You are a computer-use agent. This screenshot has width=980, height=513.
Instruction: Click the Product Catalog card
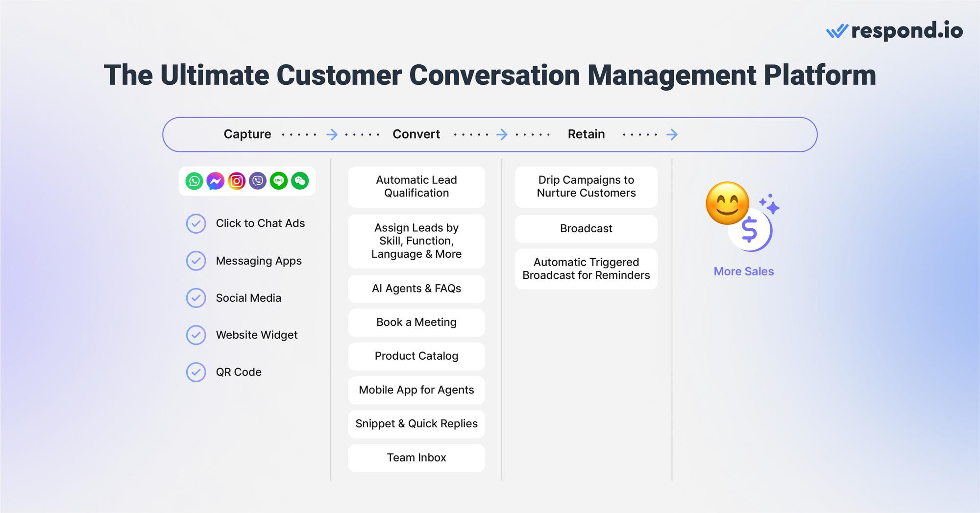click(416, 356)
